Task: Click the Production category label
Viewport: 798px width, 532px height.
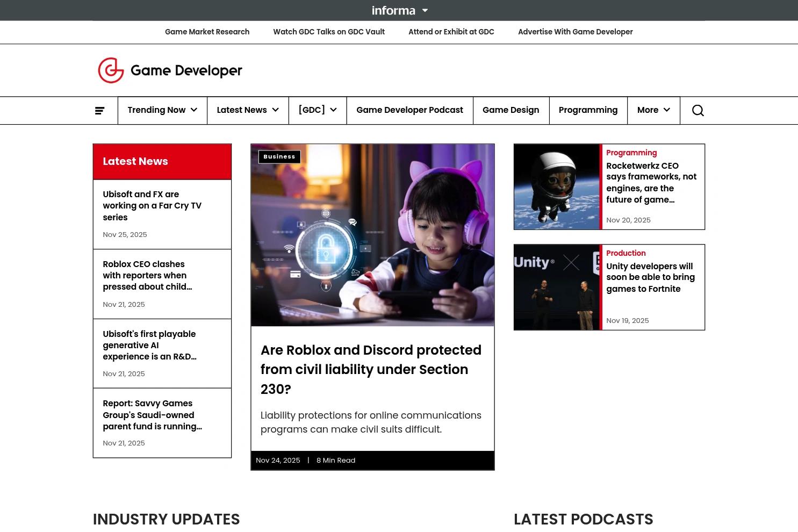Action: 626,254
